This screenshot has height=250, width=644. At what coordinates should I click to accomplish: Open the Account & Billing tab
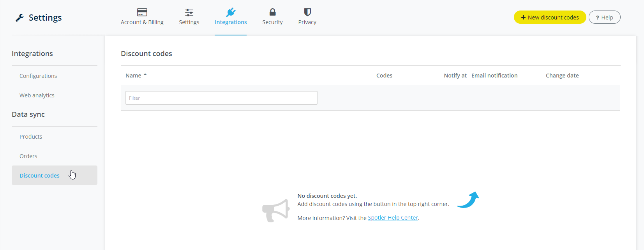[x=142, y=22]
